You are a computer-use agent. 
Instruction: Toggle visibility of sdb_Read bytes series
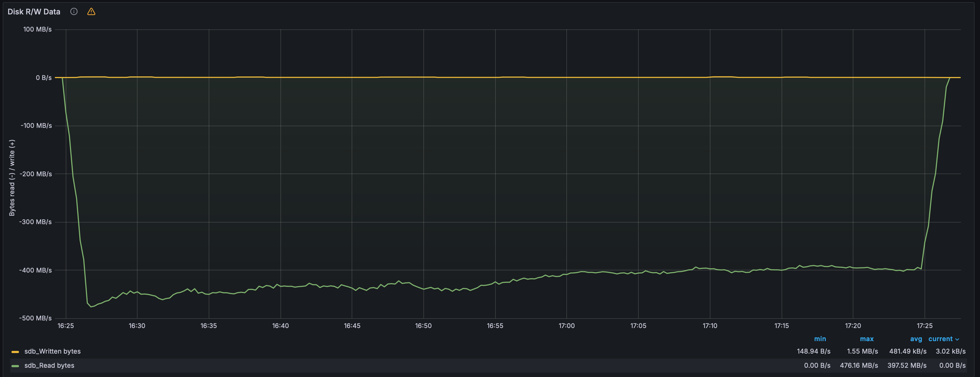coord(49,365)
